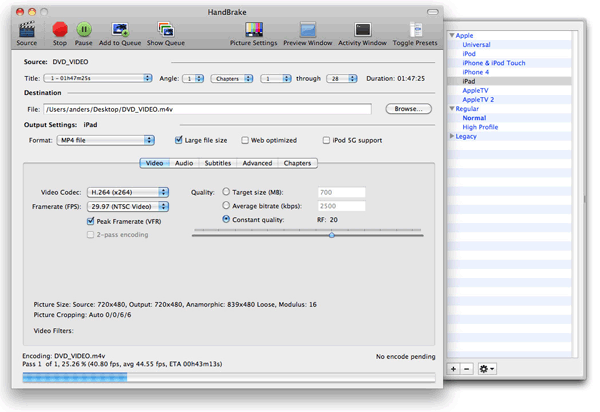This screenshot has height=412, width=600.
Task: Click the Source: DVD_VIDEO label
Action: pos(56,62)
